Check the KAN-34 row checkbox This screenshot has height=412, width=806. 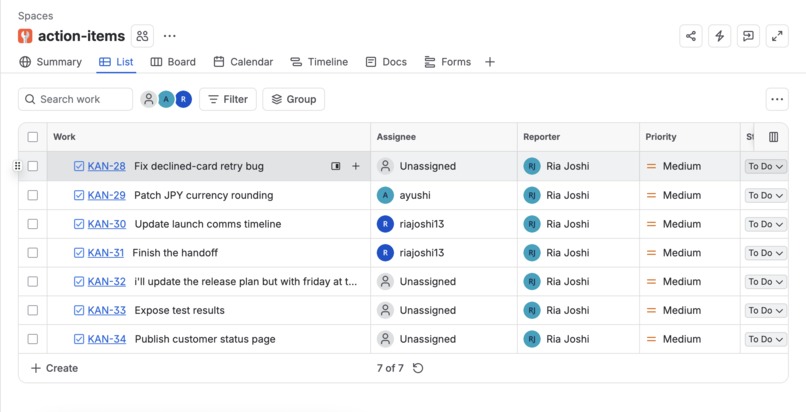tap(33, 339)
